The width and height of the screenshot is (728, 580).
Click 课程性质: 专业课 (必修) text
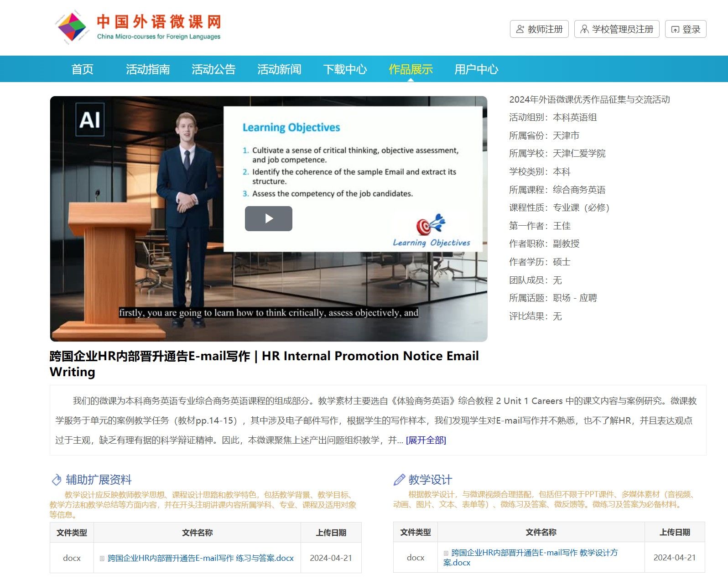[x=559, y=208]
